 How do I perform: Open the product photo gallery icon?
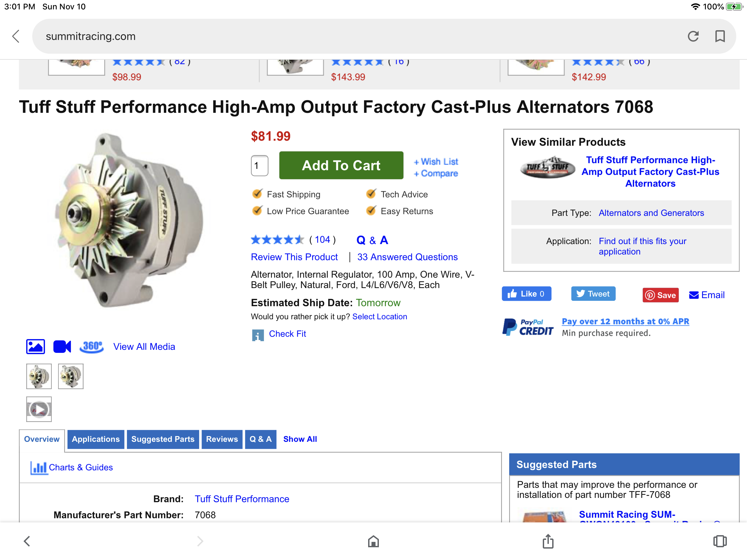pos(36,346)
